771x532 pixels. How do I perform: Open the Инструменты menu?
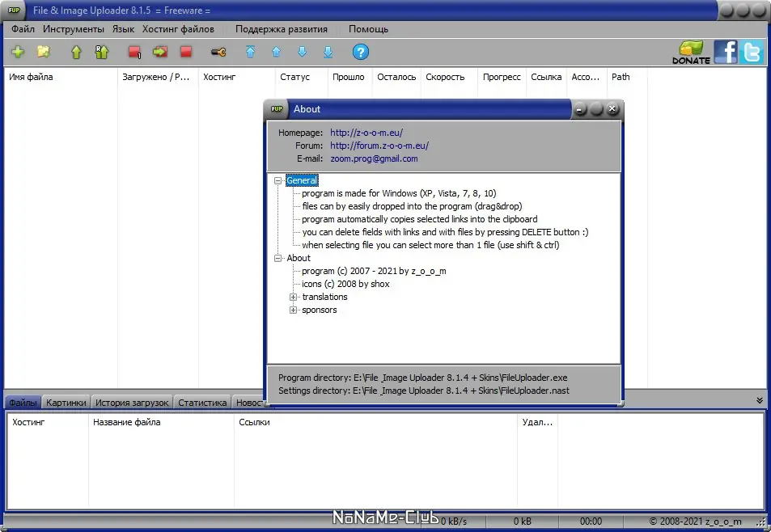[x=74, y=29]
